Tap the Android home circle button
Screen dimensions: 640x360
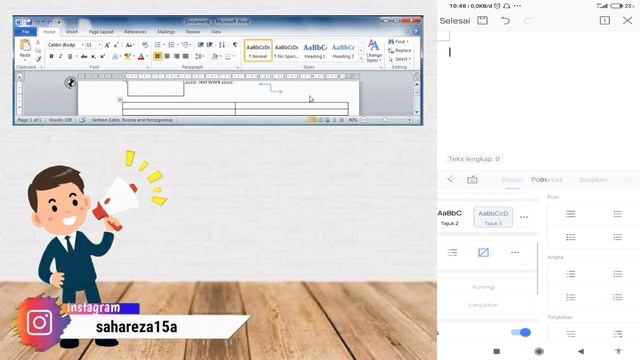click(539, 351)
